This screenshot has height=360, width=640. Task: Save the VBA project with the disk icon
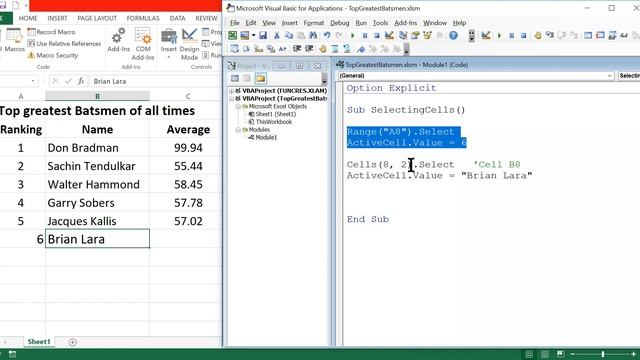[x=263, y=36]
